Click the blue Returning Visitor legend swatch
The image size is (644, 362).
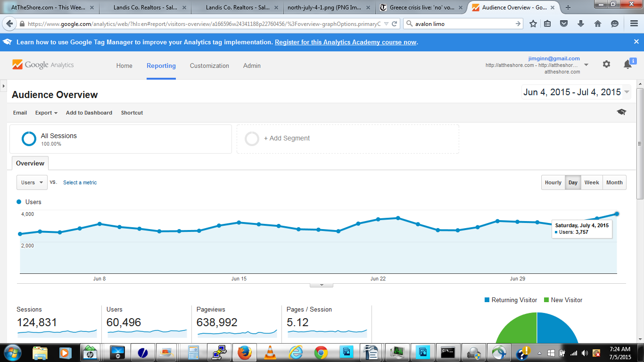tap(487, 300)
